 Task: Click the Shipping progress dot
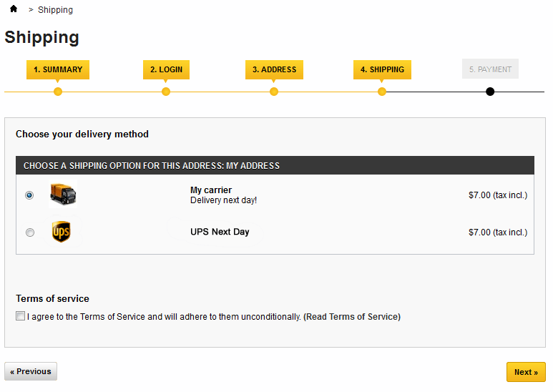[382, 92]
